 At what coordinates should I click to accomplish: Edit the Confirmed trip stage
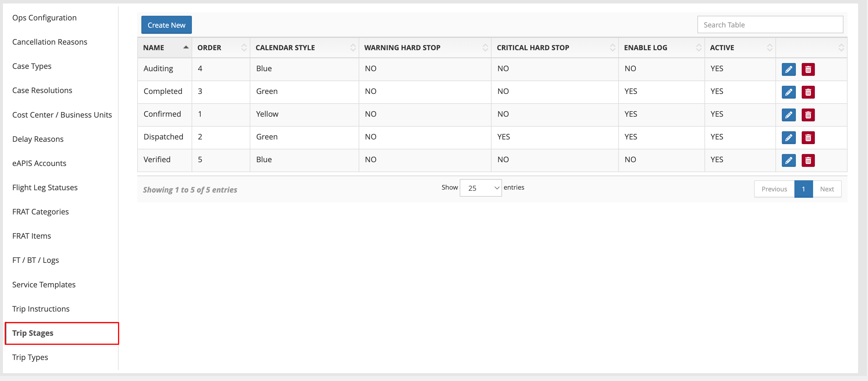coord(789,115)
